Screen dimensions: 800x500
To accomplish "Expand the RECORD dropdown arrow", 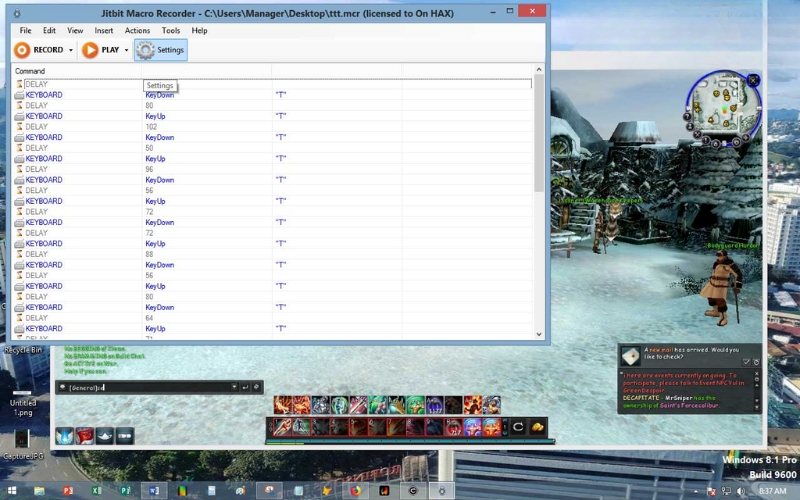I will click(x=71, y=50).
